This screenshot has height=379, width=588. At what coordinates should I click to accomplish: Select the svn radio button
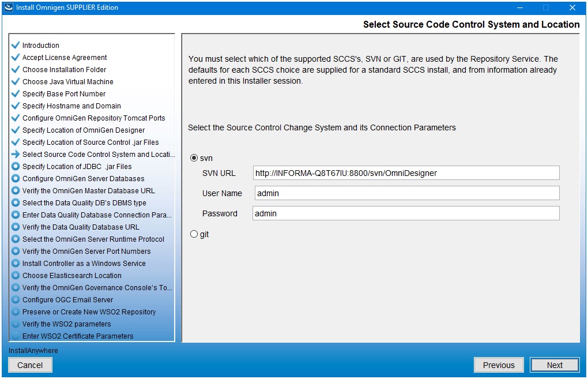[x=194, y=158]
